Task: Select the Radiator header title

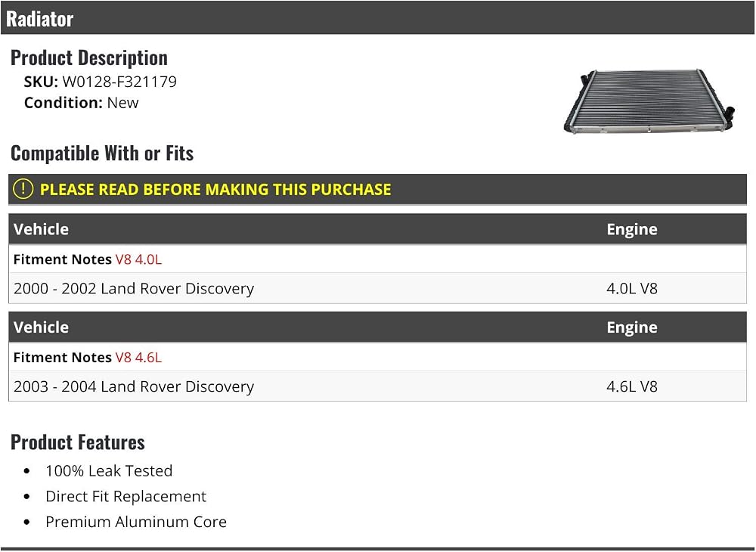Action: click(x=39, y=19)
